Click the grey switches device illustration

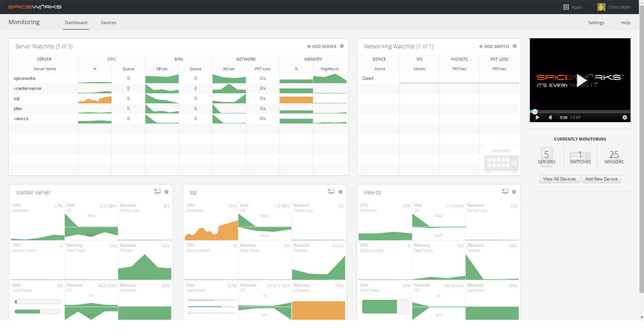pos(502,163)
